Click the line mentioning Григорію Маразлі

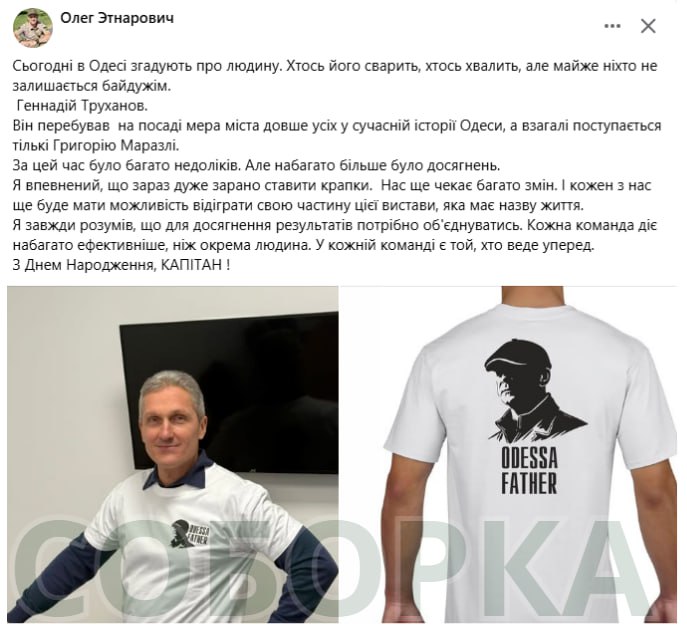96,145
